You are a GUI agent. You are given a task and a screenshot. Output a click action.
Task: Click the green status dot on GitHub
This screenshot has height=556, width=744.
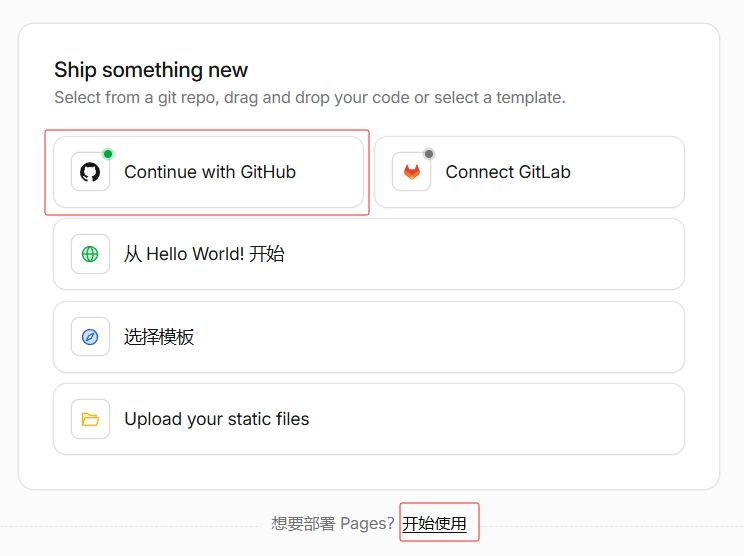108,154
